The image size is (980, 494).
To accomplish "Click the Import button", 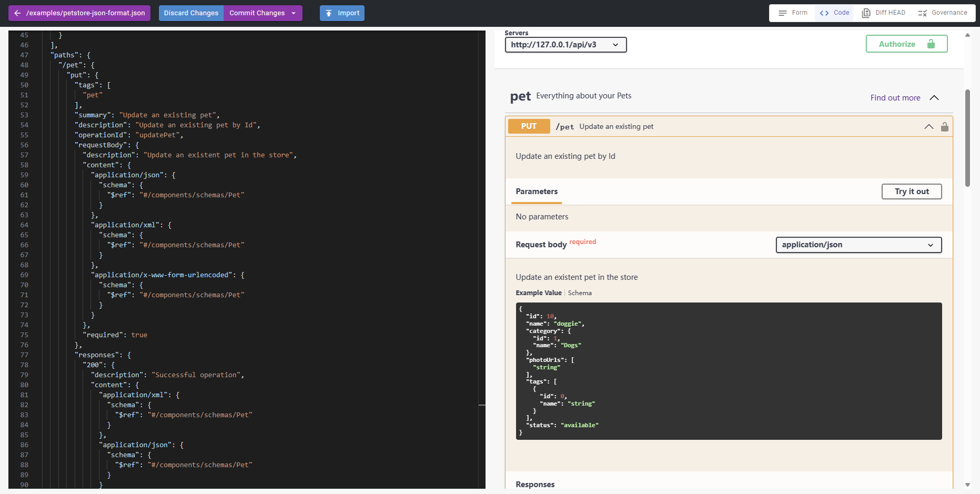I will coord(342,13).
